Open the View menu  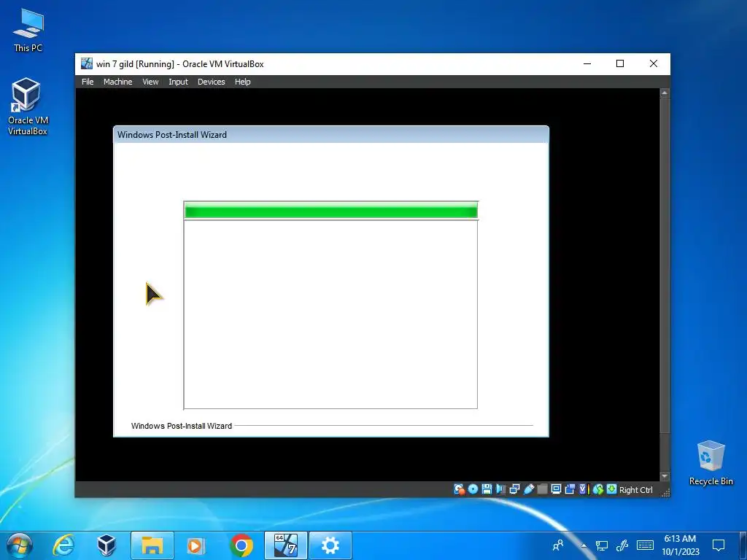[150, 82]
